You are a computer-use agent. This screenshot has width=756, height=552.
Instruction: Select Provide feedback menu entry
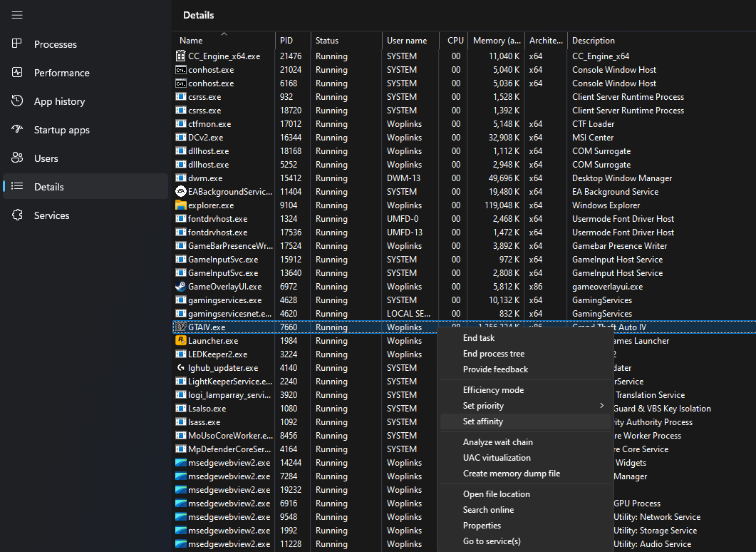pyautogui.click(x=526, y=369)
